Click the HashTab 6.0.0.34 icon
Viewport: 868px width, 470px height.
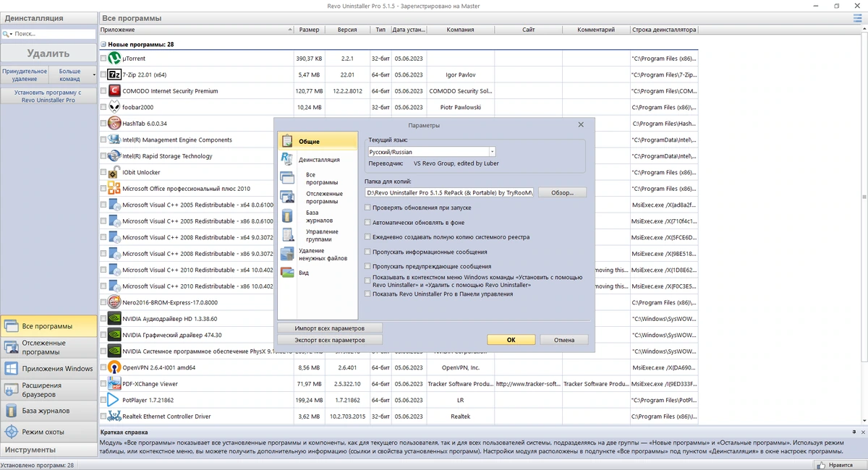tap(114, 123)
